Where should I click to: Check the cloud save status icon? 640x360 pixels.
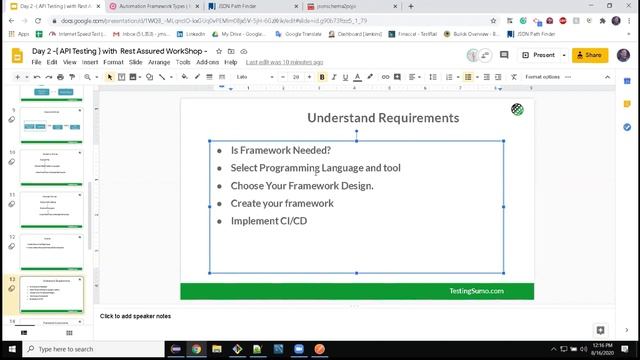[244, 51]
